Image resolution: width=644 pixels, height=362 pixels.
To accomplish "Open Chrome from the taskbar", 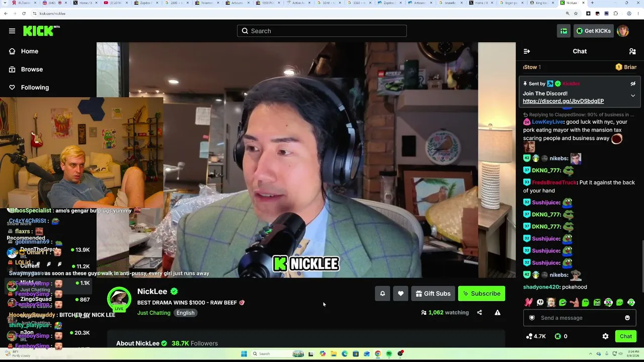I will 378,354.
